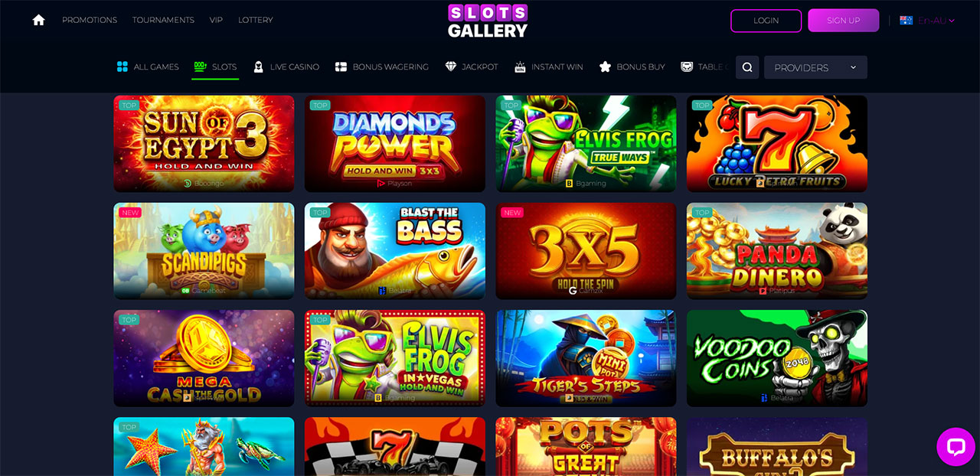The width and height of the screenshot is (980, 476).
Task: Go to the Tournaments page
Action: coord(163,20)
